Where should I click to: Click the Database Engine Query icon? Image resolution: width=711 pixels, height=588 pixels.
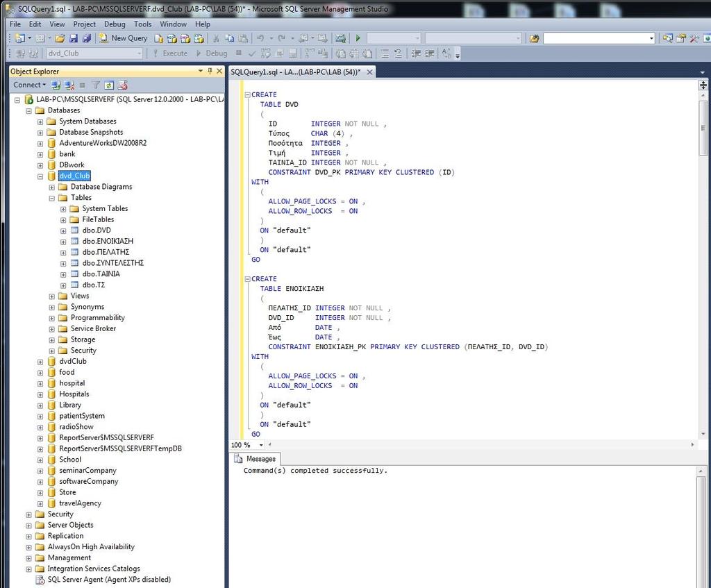coord(159,39)
